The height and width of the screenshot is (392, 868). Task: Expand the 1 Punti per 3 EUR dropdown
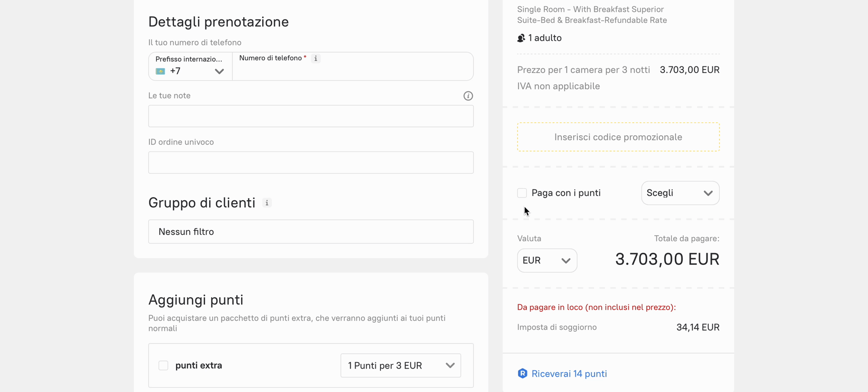click(400, 365)
